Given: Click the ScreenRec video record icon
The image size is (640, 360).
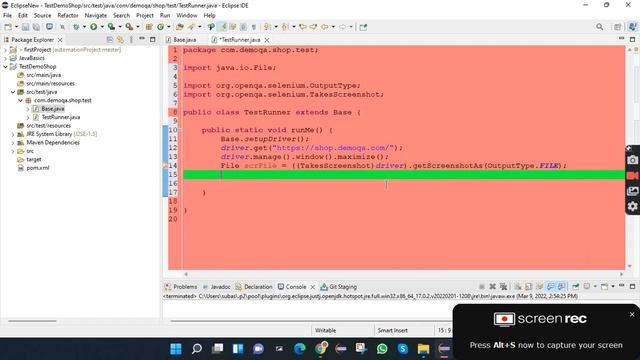Looking at the screenshot, I should pos(632,176).
